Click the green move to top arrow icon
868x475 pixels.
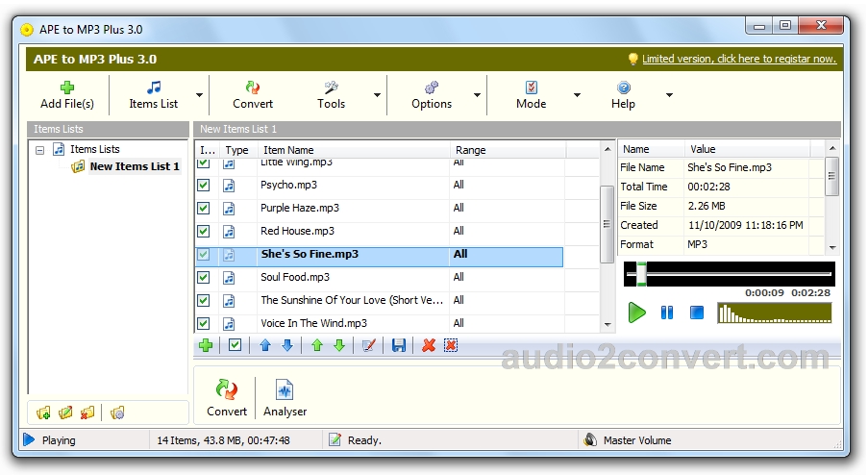pos(317,345)
